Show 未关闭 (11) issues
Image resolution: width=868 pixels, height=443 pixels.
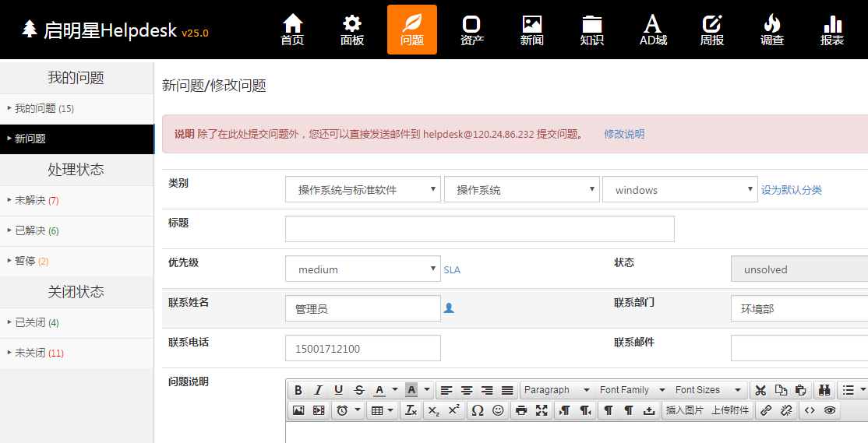(77, 353)
